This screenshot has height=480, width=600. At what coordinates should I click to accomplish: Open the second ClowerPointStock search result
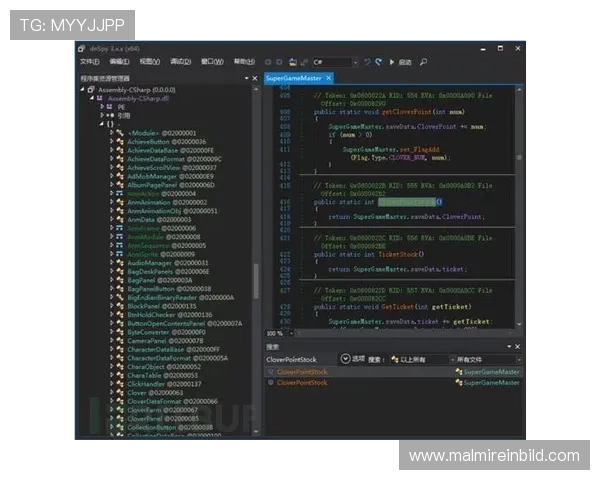point(301,383)
